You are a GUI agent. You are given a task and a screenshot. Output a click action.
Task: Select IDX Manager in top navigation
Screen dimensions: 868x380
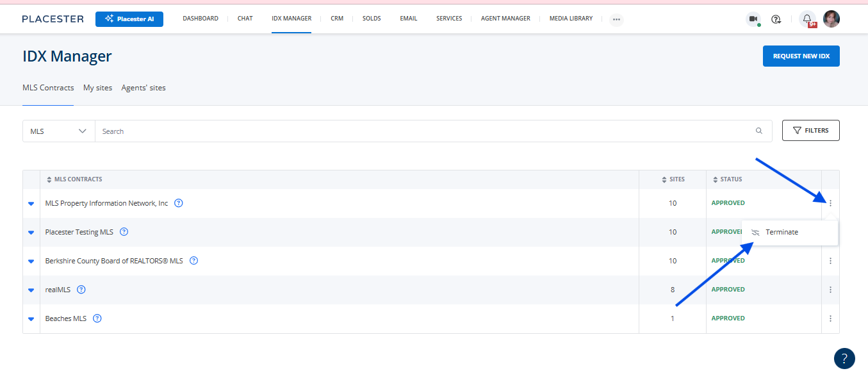click(x=291, y=19)
